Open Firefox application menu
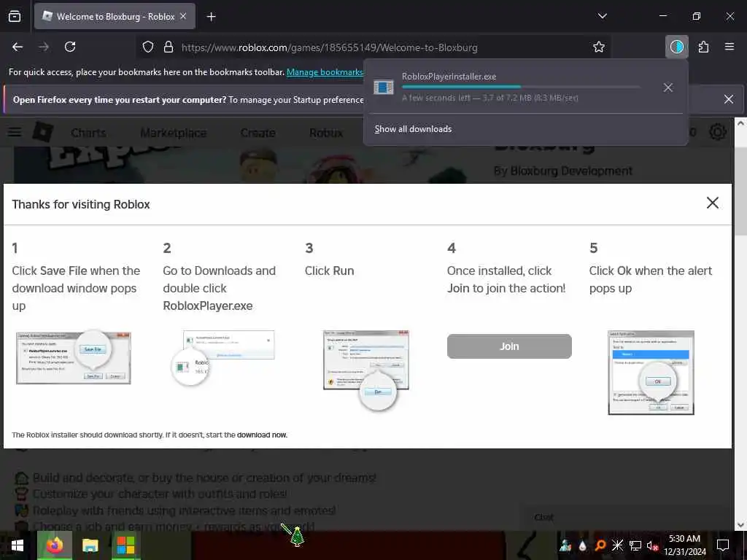Image resolution: width=747 pixels, height=560 pixels. click(729, 47)
